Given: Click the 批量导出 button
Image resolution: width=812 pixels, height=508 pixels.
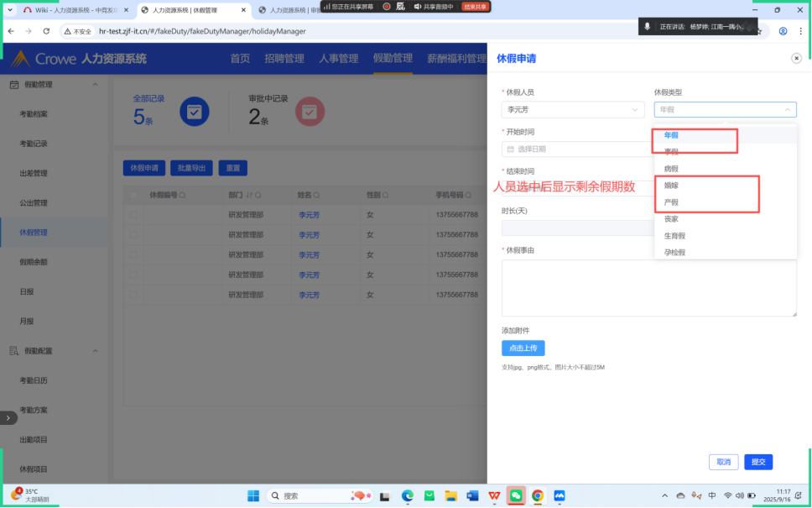Looking at the screenshot, I should pyautogui.click(x=191, y=168).
